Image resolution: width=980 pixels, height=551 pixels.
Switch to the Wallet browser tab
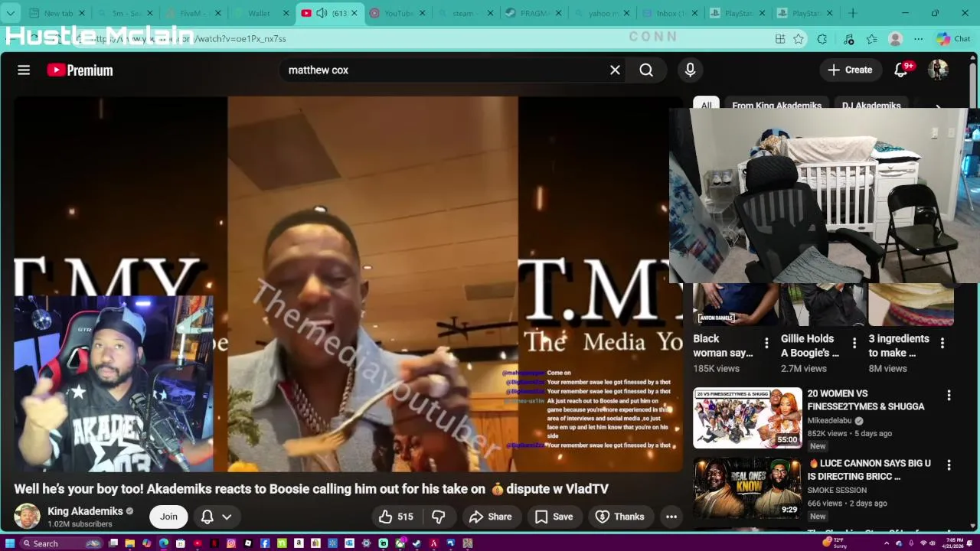(x=261, y=13)
